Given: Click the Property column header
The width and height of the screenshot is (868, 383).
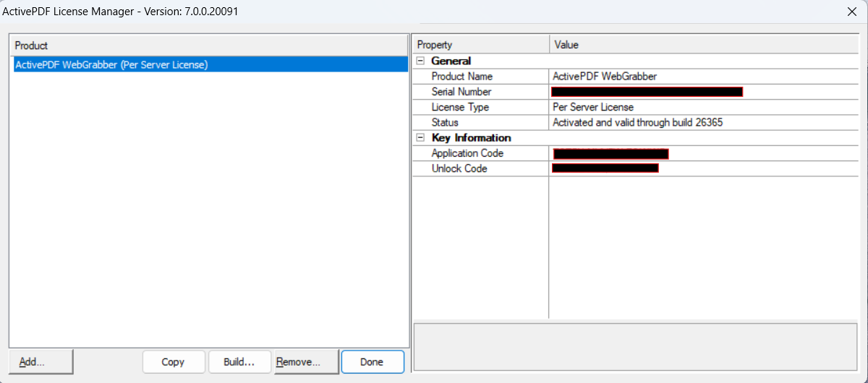Looking at the screenshot, I should [x=480, y=45].
